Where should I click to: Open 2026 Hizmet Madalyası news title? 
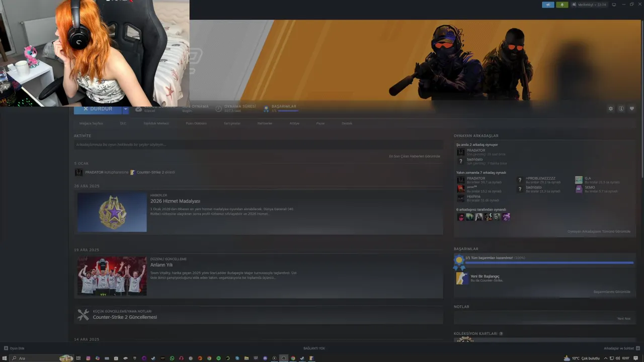175,201
